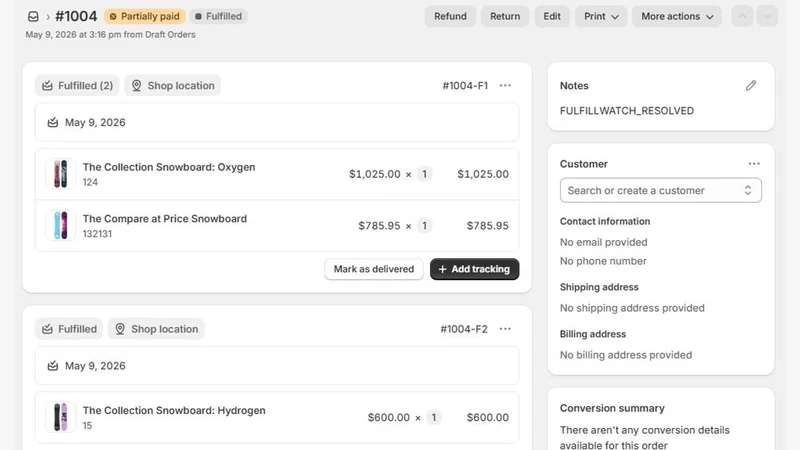Open the More actions menu

tap(677, 16)
